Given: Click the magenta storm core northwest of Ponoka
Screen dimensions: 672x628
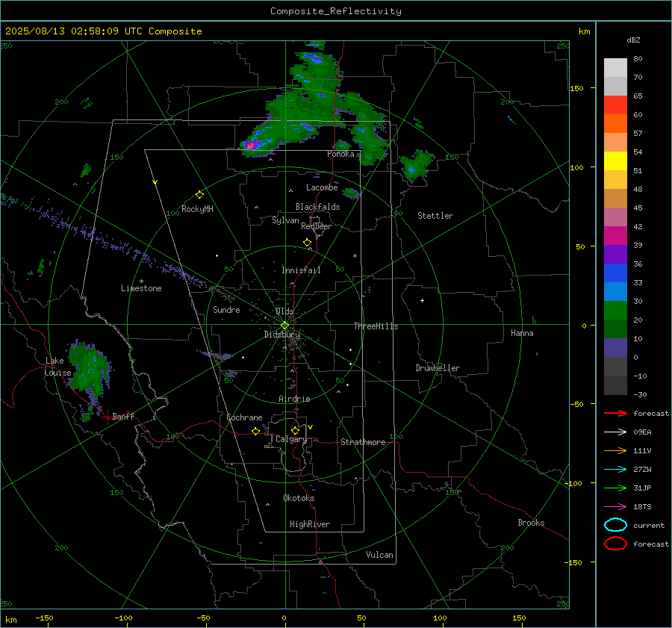Looking at the screenshot, I should [250, 146].
